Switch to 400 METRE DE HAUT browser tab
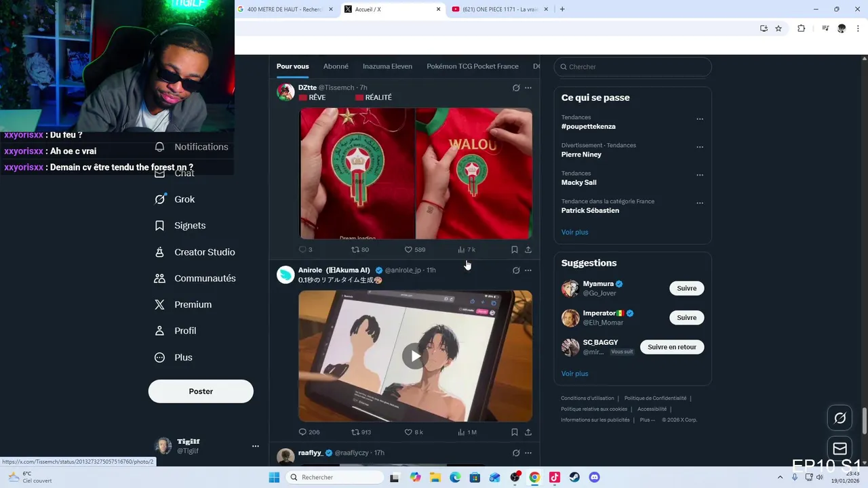This screenshot has height=488, width=868. click(x=284, y=9)
